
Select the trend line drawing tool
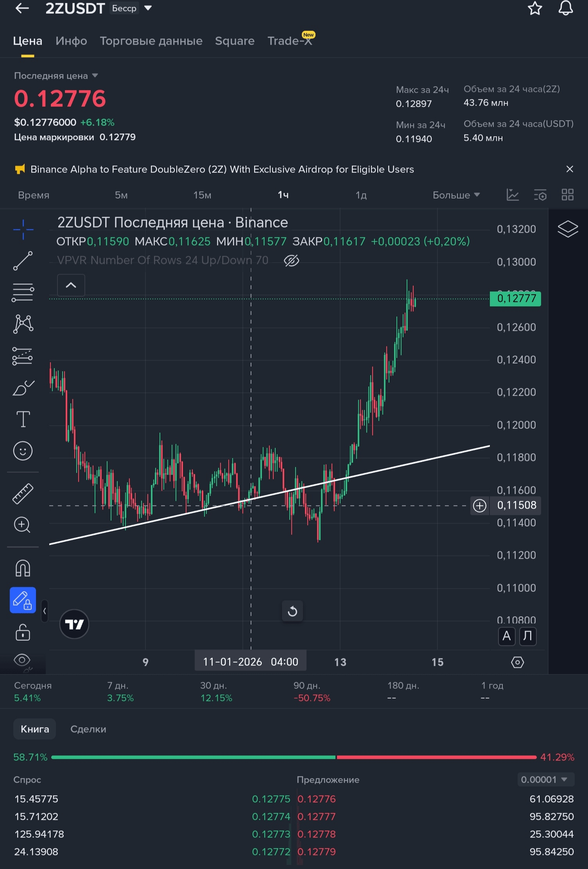pyautogui.click(x=23, y=261)
